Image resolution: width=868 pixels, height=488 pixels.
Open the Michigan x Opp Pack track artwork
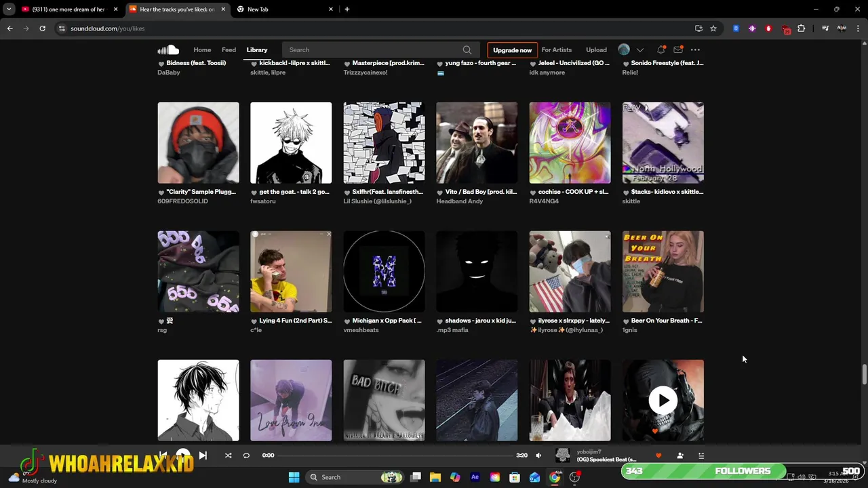point(384,271)
